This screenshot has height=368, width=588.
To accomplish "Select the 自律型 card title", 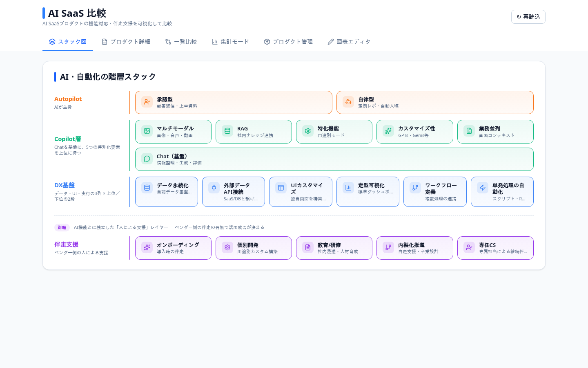I will 366,99.
